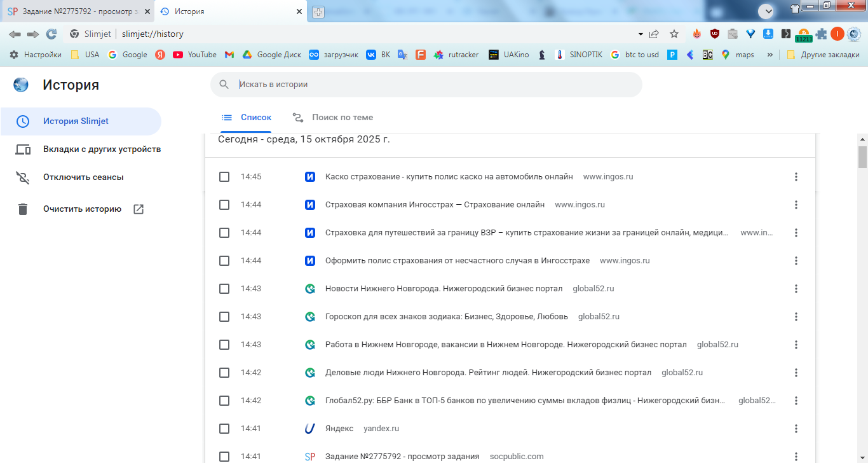The height and width of the screenshot is (463, 868).
Task: Open actions menu for Гороскоп entry
Action: click(x=796, y=317)
